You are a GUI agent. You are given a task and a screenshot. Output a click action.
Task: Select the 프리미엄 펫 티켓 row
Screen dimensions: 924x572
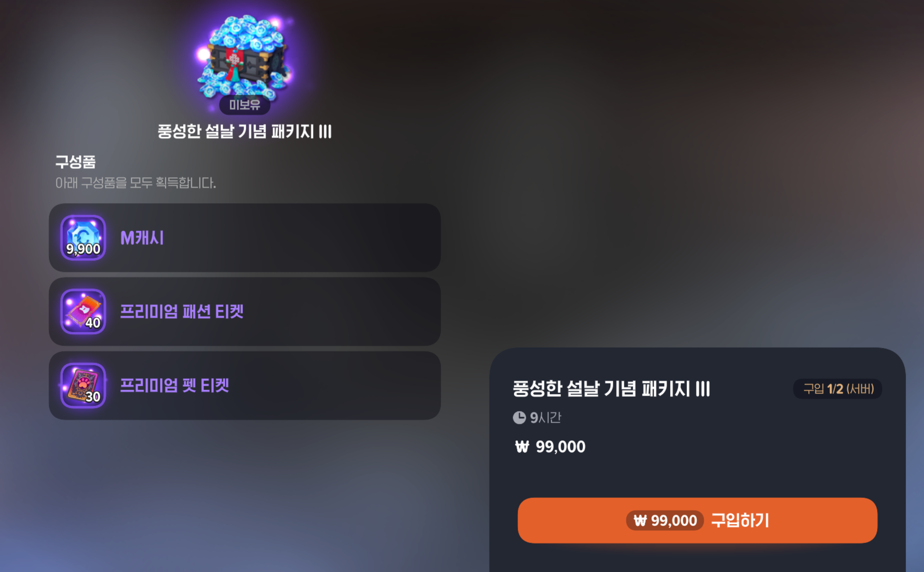[x=245, y=385]
